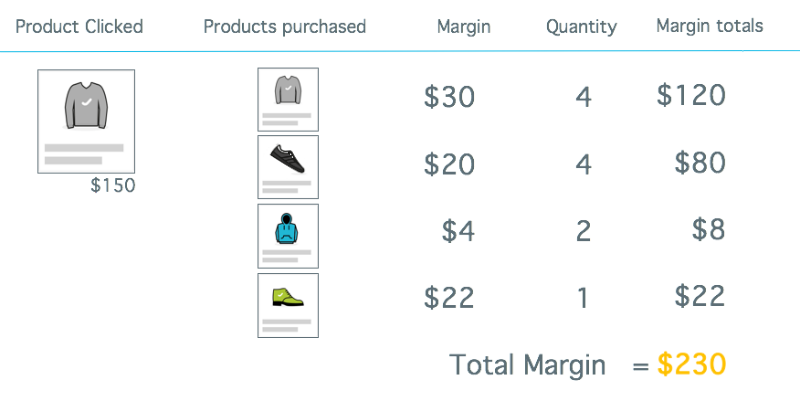Select the $80 margin total
This screenshot has height=401, width=800.
click(x=700, y=163)
